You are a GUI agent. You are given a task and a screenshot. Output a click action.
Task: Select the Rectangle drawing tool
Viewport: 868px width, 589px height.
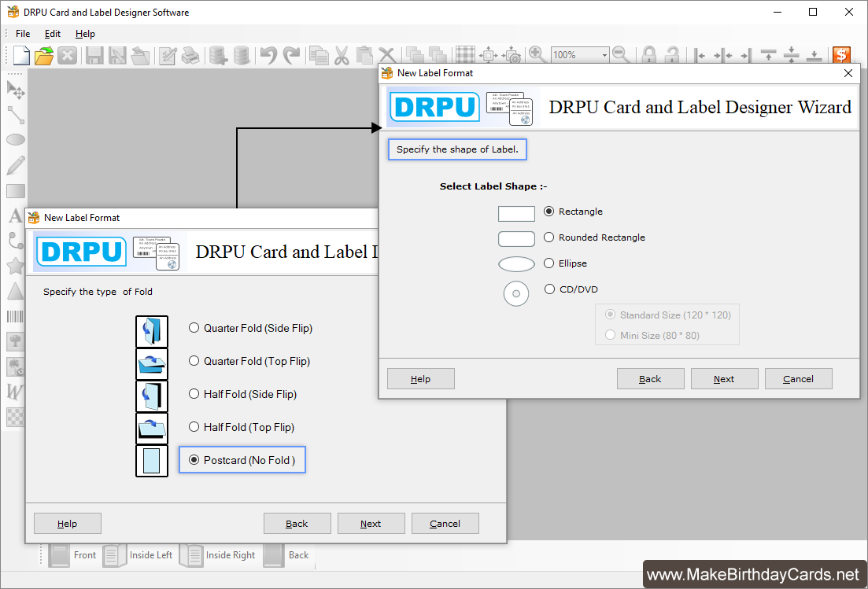pyautogui.click(x=16, y=191)
